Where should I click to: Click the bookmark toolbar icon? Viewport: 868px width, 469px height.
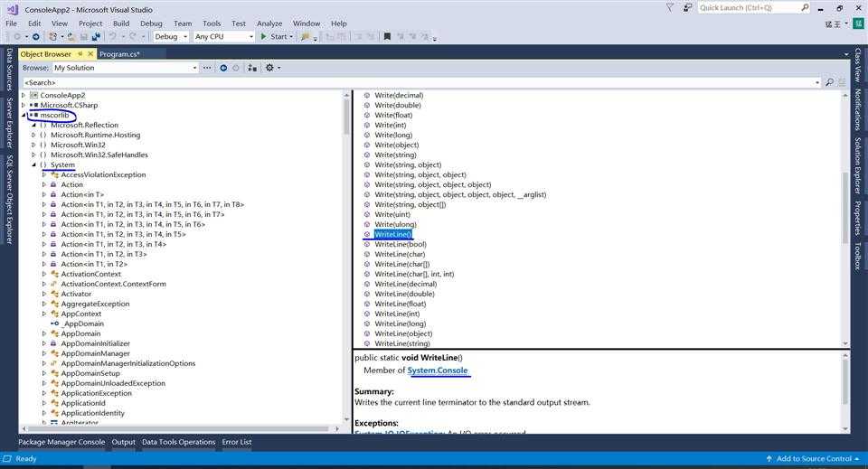(x=387, y=36)
